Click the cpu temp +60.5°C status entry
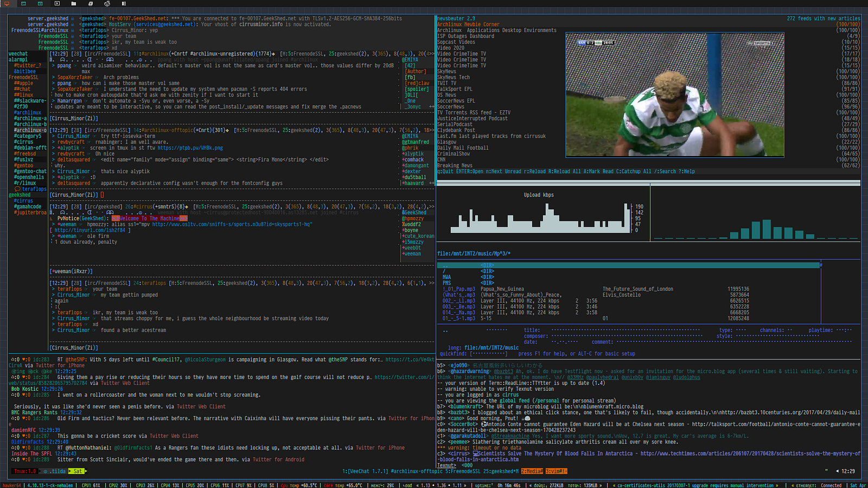This screenshot has height=488, width=868. tap(299, 485)
